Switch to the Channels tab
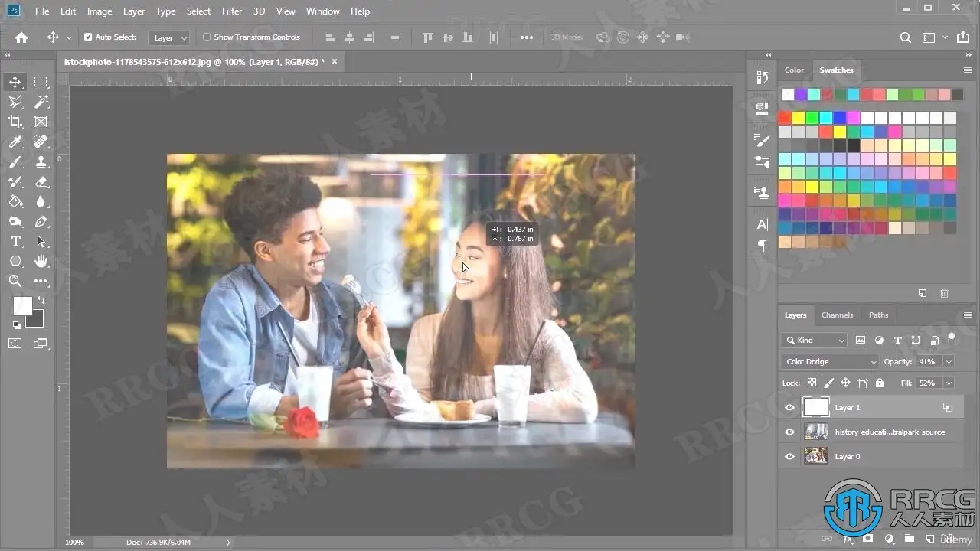 point(837,315)
